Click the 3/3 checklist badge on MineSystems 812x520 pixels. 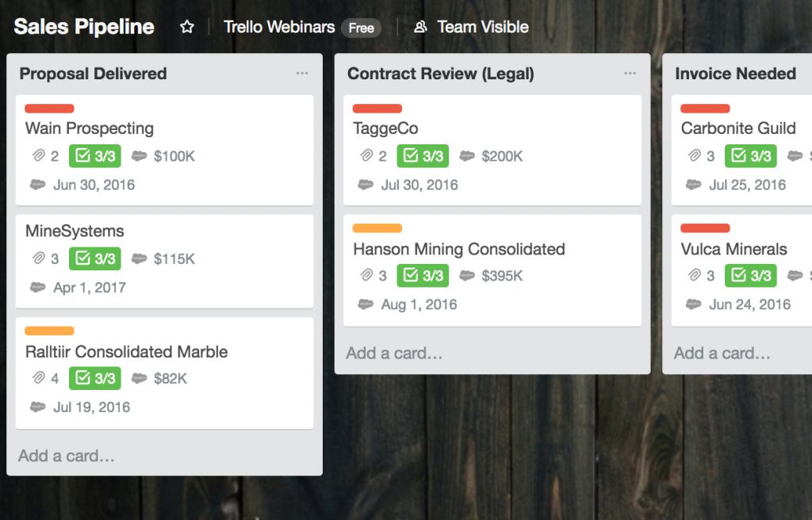coord(95,258)
